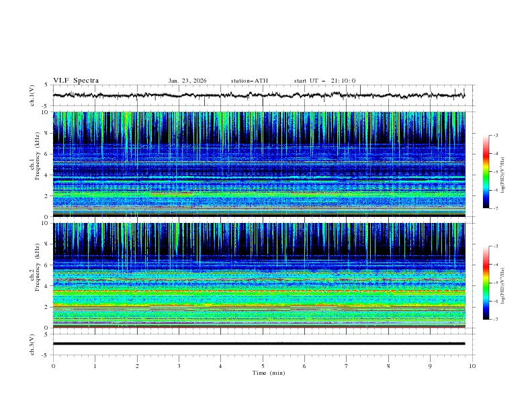The image size is (532, 411).
Task: Click time axis tick label '9'
Action: 430,366
